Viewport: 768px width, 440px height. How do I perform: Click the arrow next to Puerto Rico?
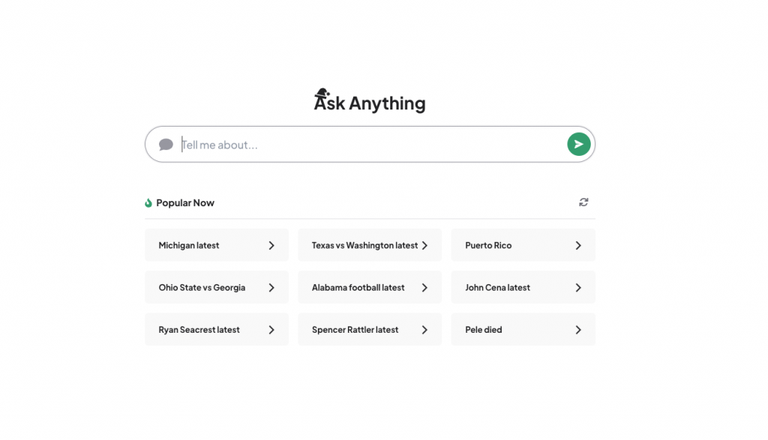[x=578, y=245]
